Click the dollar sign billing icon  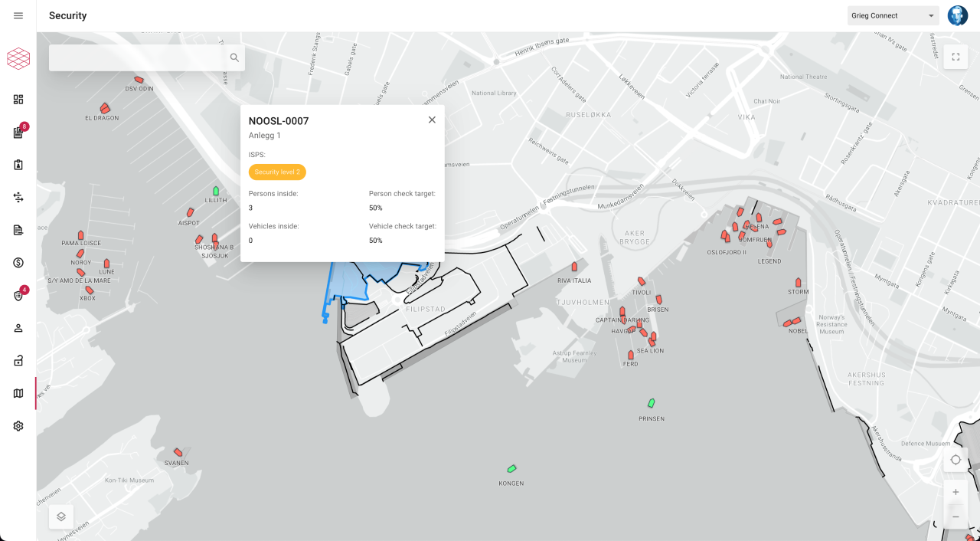click(x=18, y=263)
